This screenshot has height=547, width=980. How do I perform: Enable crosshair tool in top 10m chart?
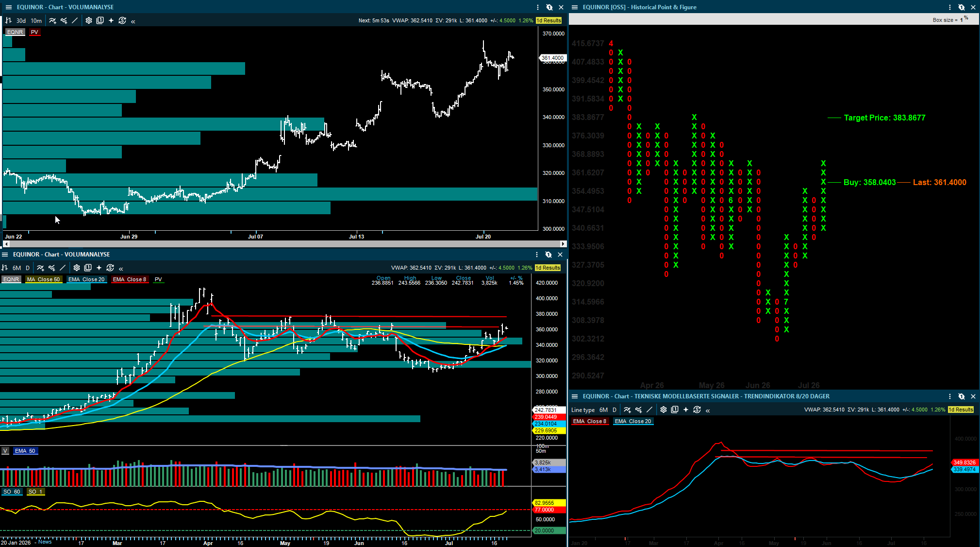111,20
